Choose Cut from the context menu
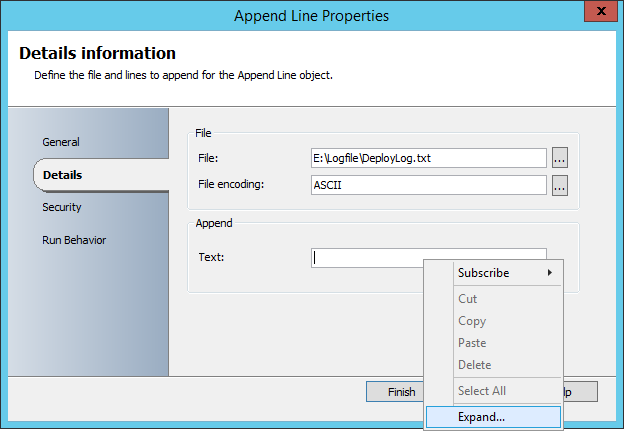The width and height of the screenshot is (624, 431). 468,299
